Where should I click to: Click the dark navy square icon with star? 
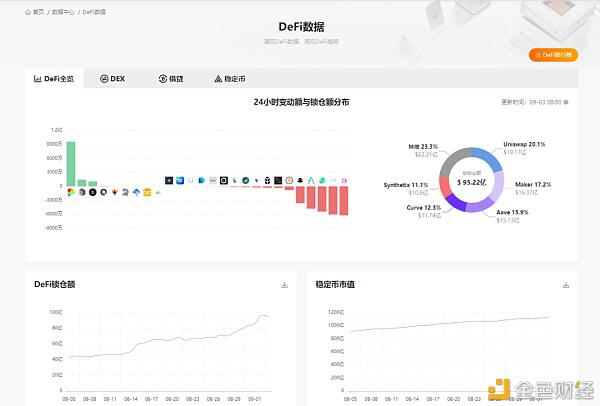[x=169, y=180]
